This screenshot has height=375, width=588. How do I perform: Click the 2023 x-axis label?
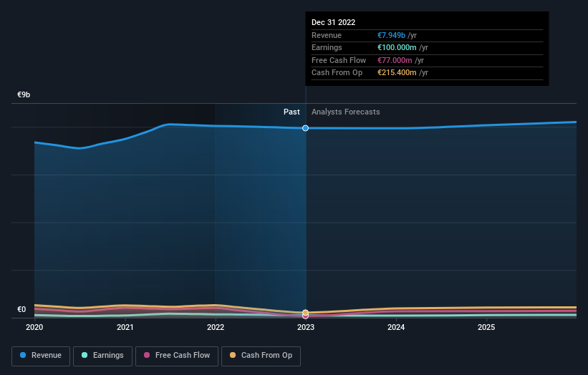(306, 327)
